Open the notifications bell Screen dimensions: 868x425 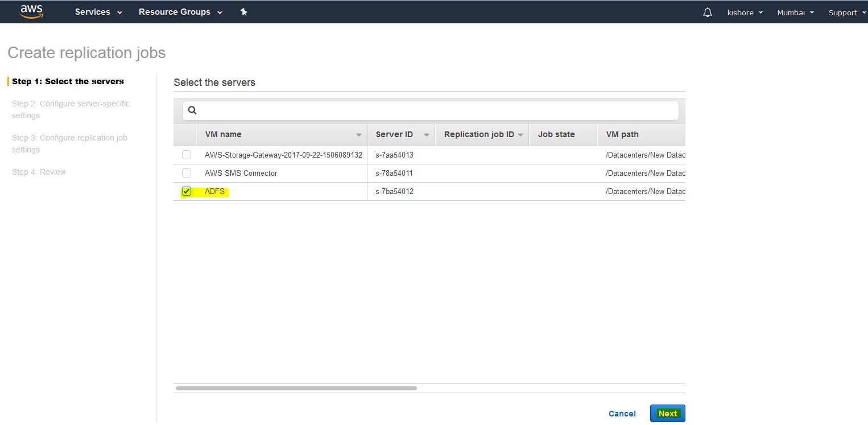coord(707,13)
